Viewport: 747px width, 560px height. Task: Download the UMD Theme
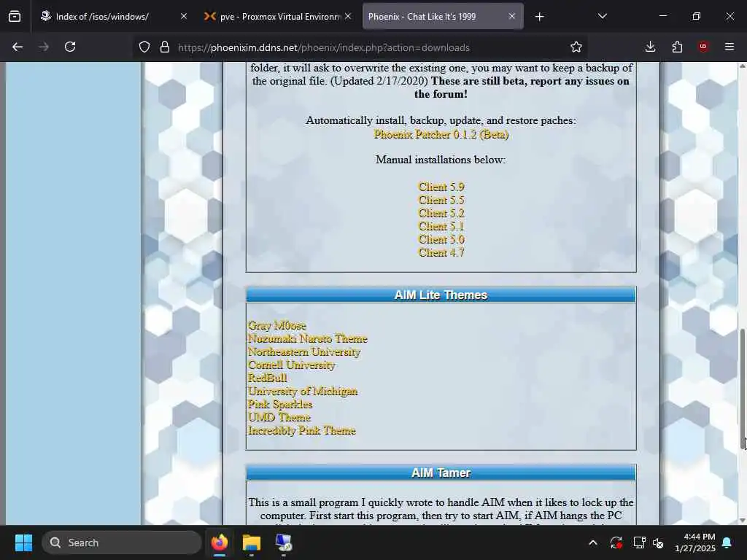(279, 417)
